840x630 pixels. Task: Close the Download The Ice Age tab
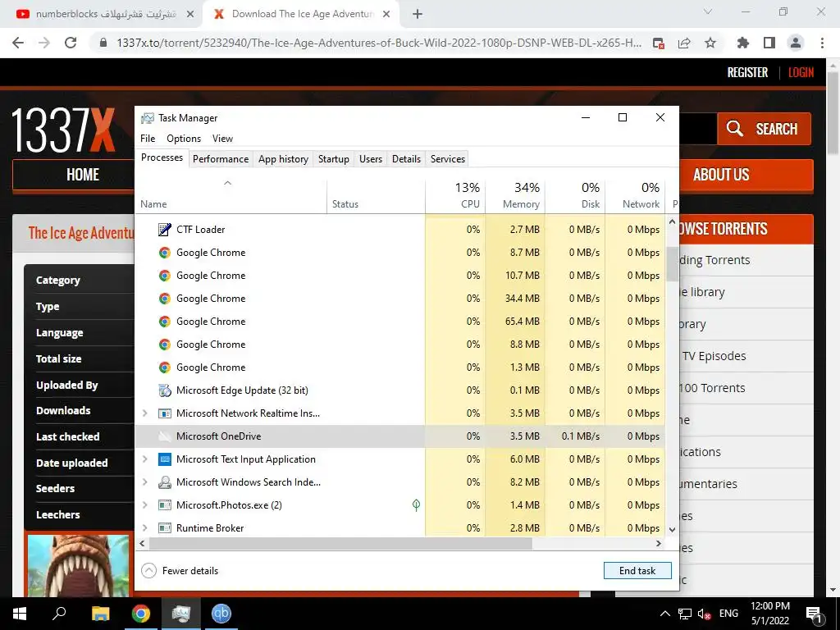386,14
